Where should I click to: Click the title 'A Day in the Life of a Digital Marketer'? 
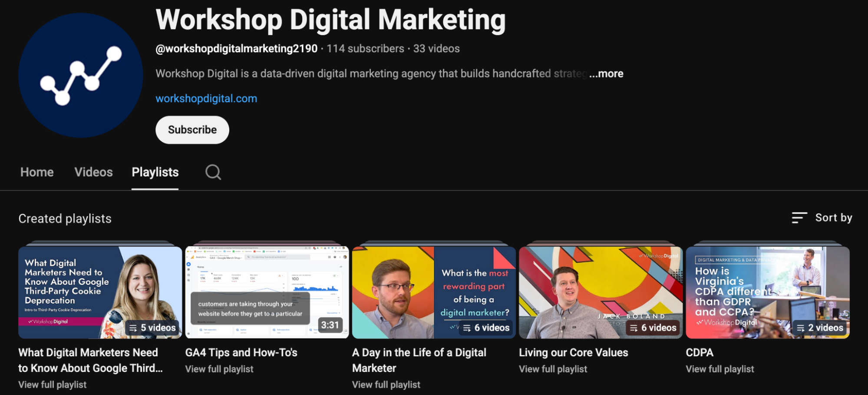419,360
